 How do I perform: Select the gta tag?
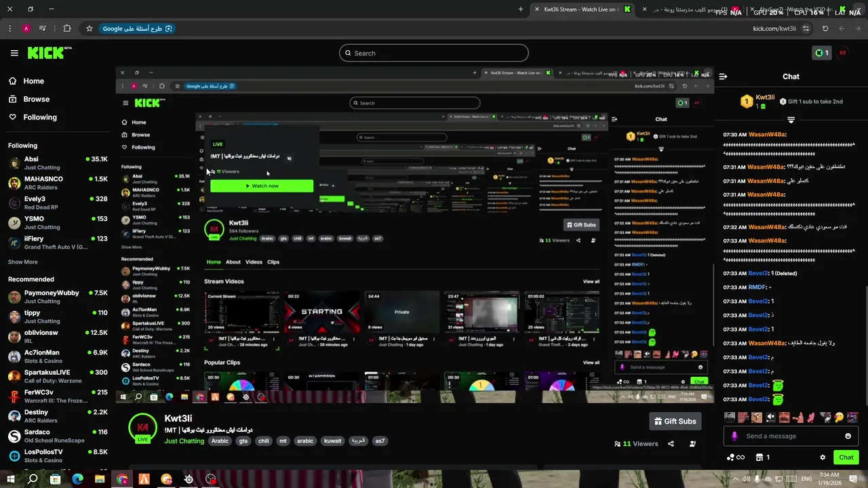pyautogui.click(x=243, y=441)
